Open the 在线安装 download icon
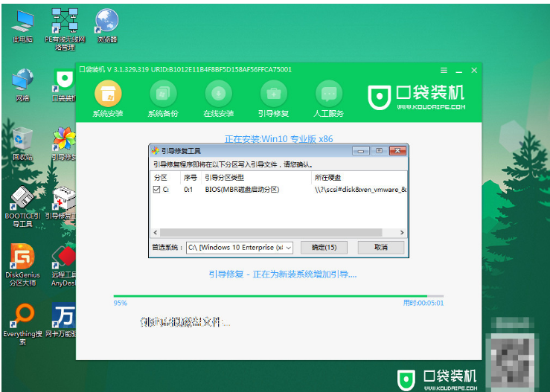Image resolution: width=550 pixels, height=392 pixels. click(219, 94)
